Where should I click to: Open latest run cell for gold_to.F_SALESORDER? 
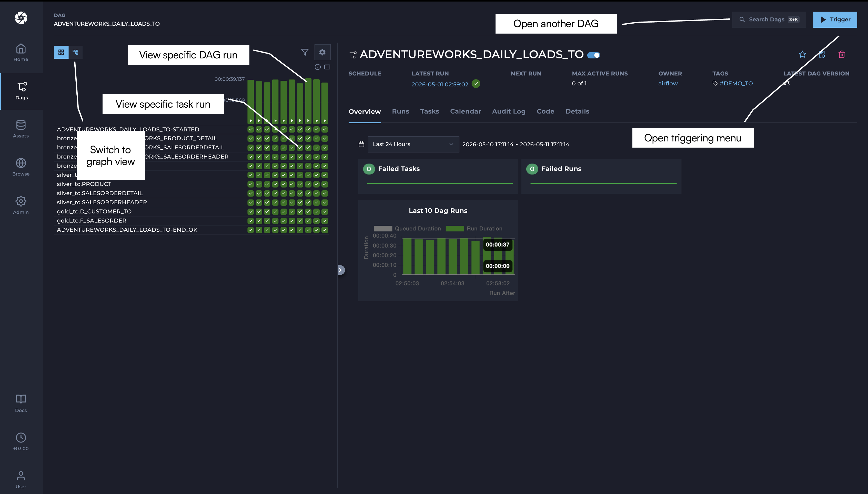(325, 221)
